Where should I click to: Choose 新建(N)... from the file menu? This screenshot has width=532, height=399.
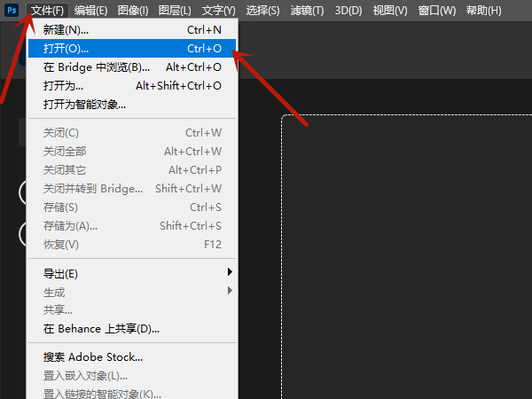tap(132, 30)
